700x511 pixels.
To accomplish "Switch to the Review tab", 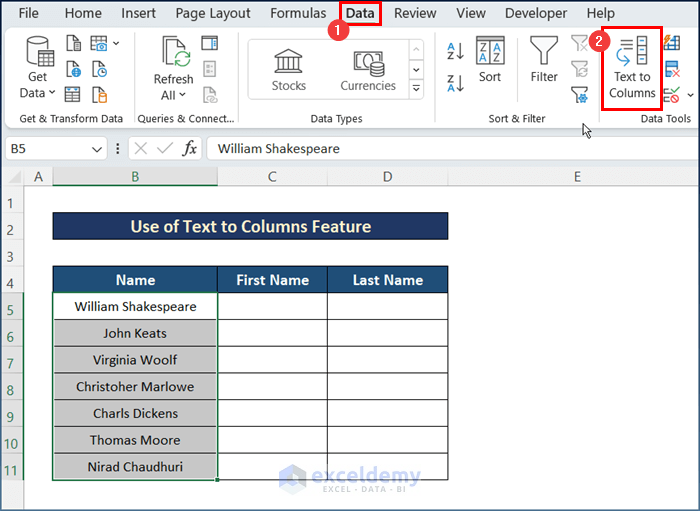I will point(415,13).
